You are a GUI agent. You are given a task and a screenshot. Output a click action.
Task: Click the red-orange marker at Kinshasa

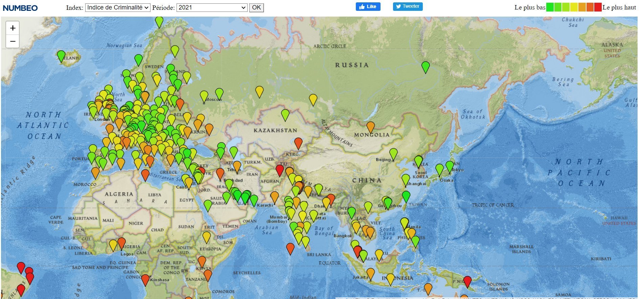pos(145,280)
